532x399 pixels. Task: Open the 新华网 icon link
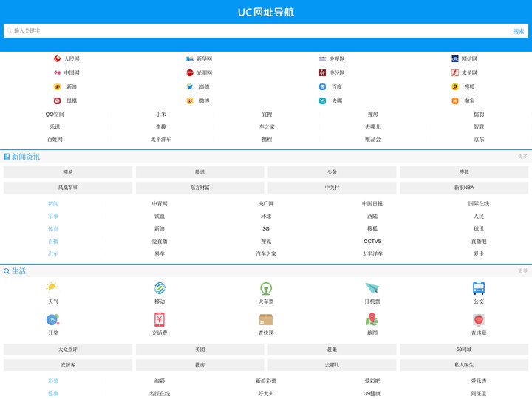(190, 58)
